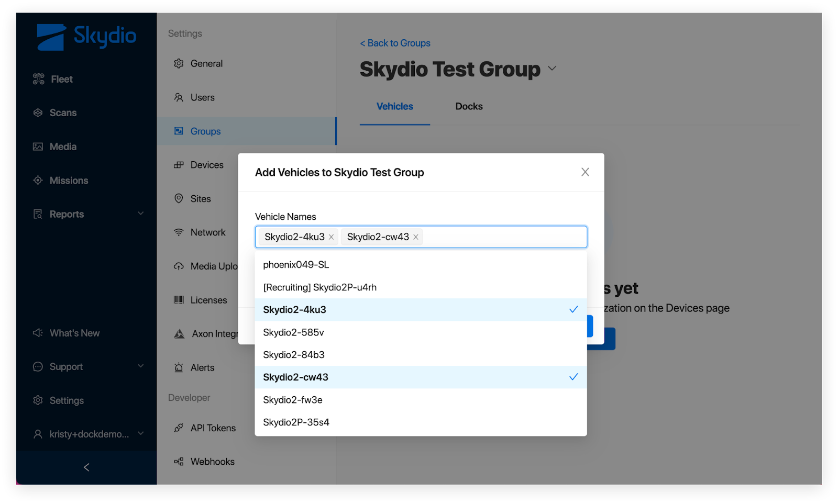Expand the Support menu chevron
Viewport: 838px width, 504px height.
[x=140, y=366]
